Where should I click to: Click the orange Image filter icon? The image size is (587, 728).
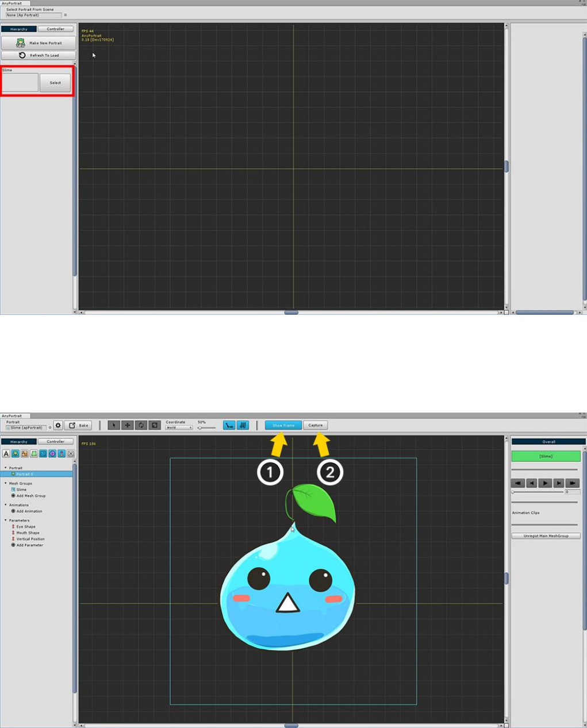pos(25,454)
